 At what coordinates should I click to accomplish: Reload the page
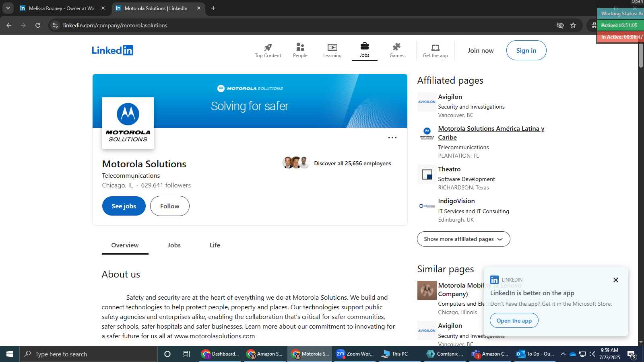point(38,25)
